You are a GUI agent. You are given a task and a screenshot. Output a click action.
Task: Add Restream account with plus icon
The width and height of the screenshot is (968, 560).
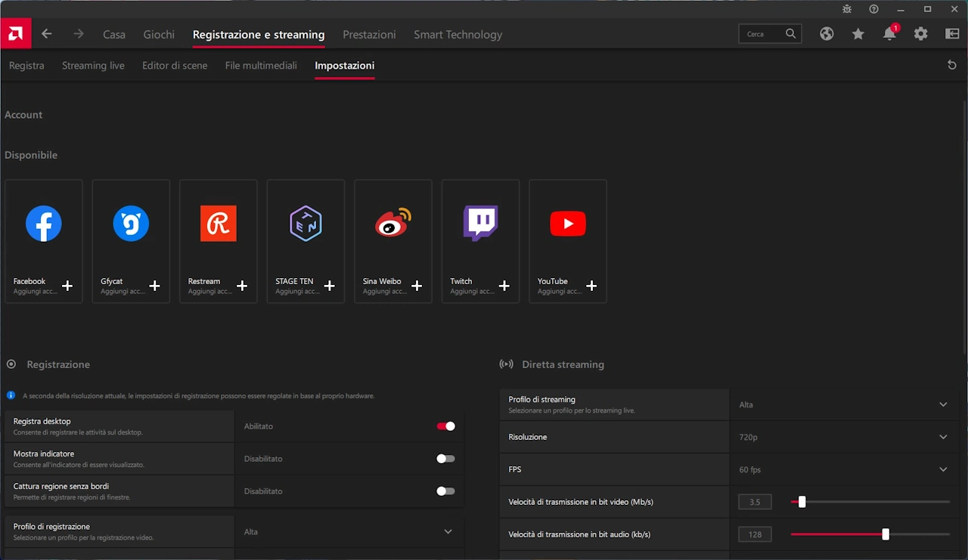point(242,286)
